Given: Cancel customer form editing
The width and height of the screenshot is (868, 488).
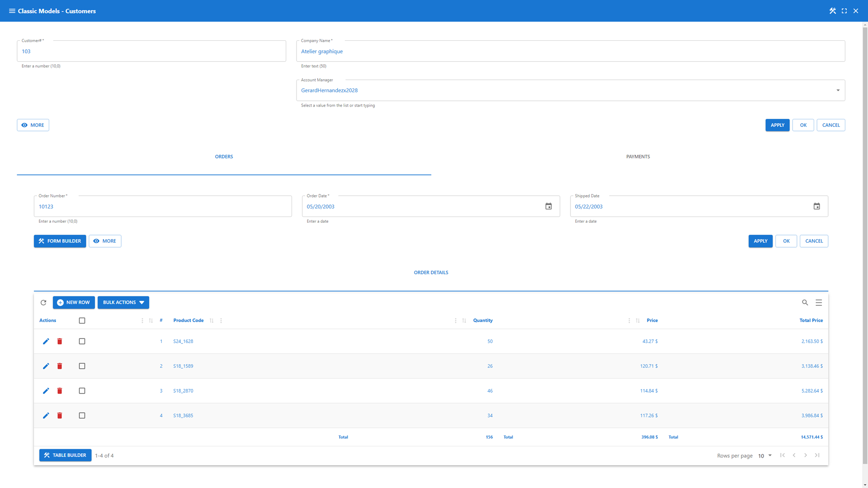Looking at the screenshot, I should coord(830,125).
